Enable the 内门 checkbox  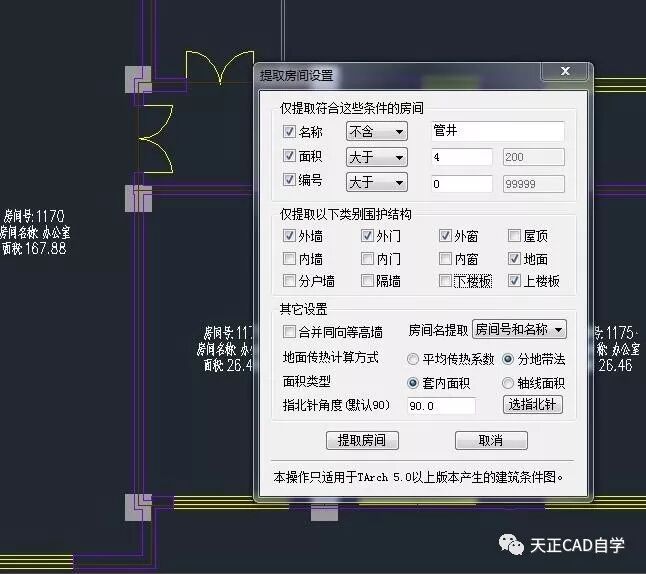coord(367,259)
